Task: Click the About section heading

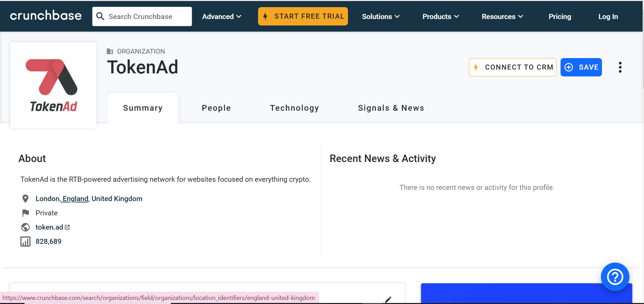Action: tap(32, 159)
